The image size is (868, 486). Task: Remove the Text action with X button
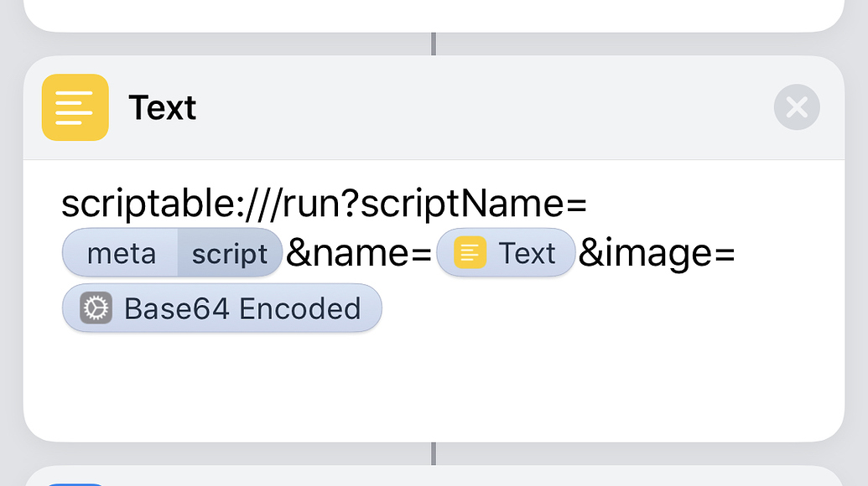796,107
